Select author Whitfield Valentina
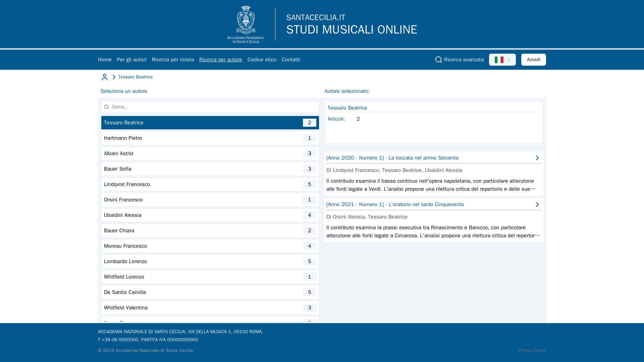Screen dimensions: 644x362 tap(210, 308)
